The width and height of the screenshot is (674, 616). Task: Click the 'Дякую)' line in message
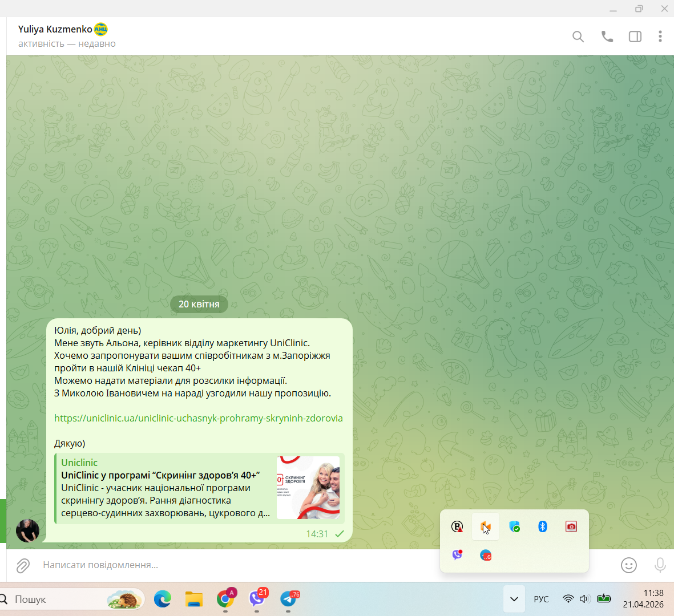(x=70, y=443)
